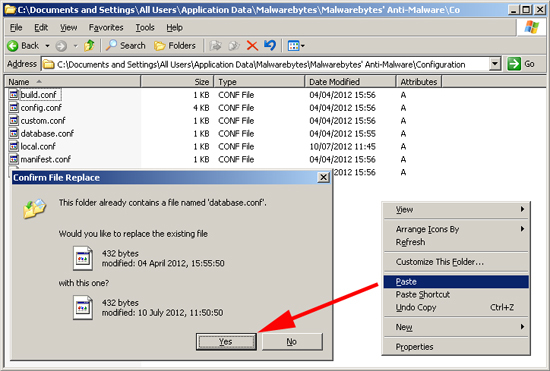The width and height of the screenshot is (550, 371).
Task: Open the Back button history dropdown
Action: (47, 46)
